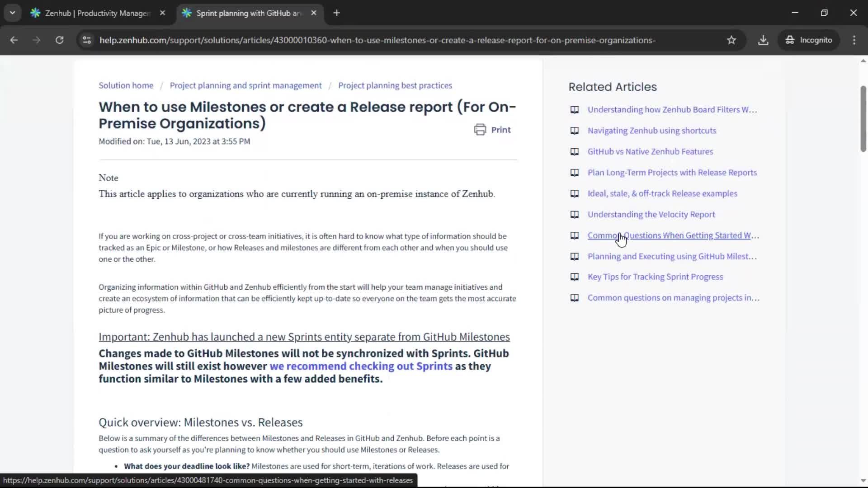868x488 pixels.
Task: Open the Downloads panel
Action: click(763, 40)
